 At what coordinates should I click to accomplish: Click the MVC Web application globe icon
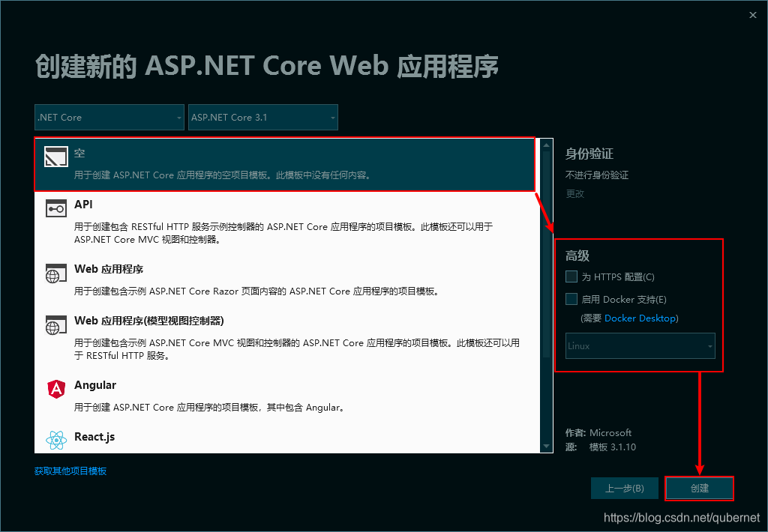click(55, 325)
